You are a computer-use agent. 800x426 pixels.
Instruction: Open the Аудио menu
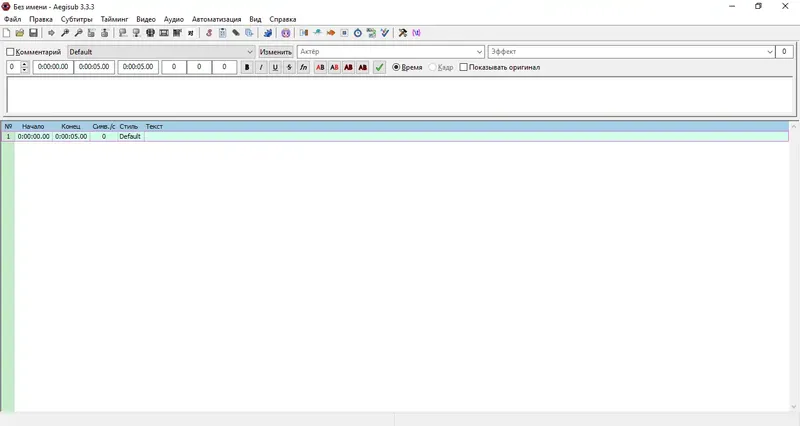(x=173, y=19)
